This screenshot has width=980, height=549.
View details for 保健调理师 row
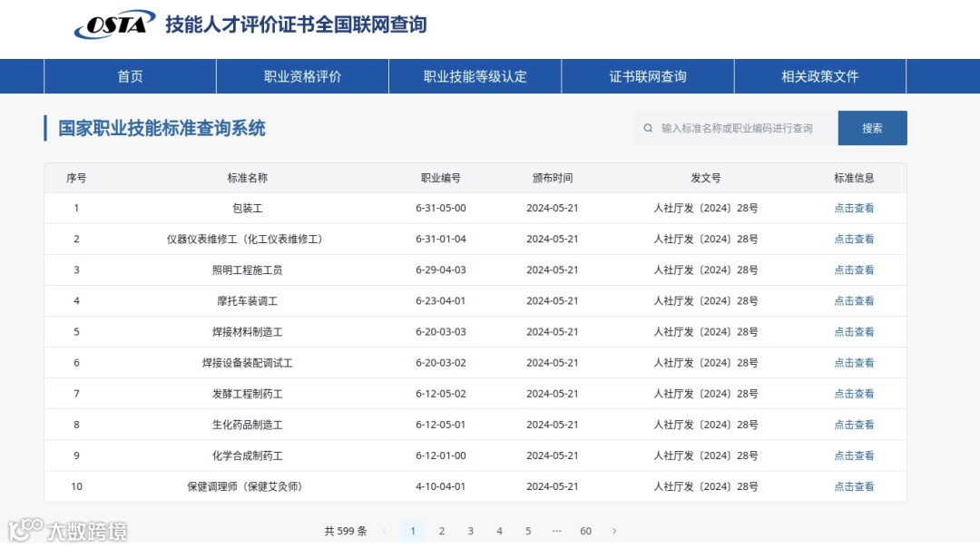(854, 486)
